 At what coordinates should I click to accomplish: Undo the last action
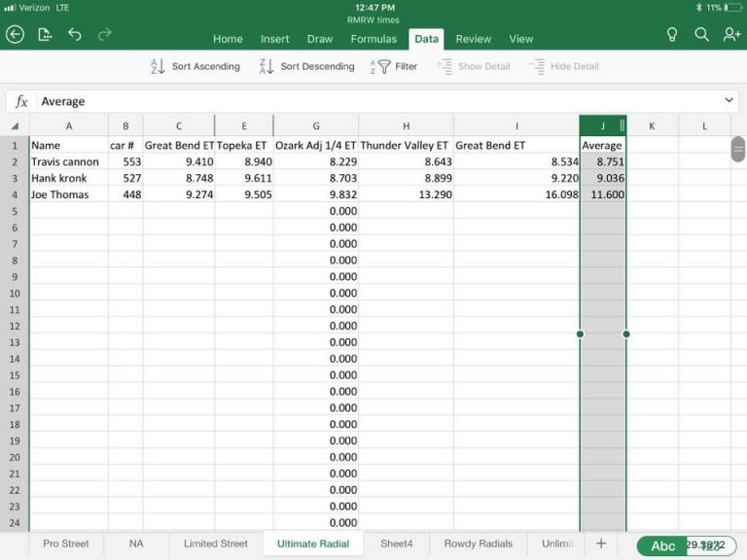[x=75, y=34]
